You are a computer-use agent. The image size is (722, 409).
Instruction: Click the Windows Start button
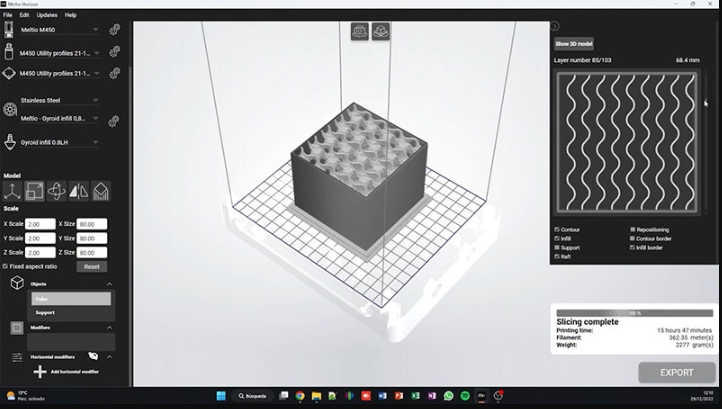point(221,396)
